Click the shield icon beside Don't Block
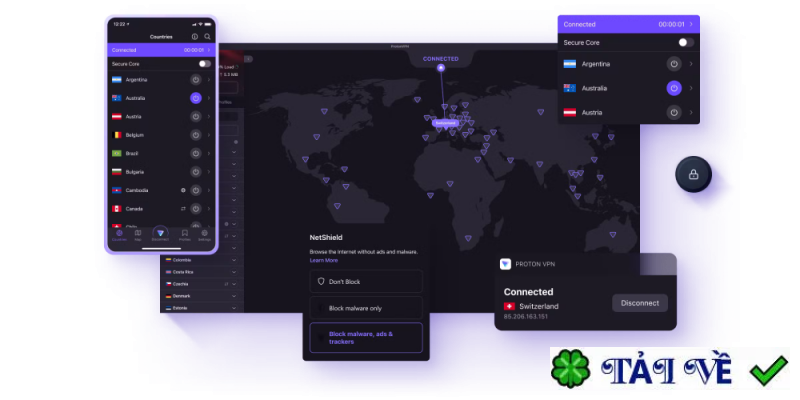The height and width of the screenshot is (400, 800). tap(321, 282)
